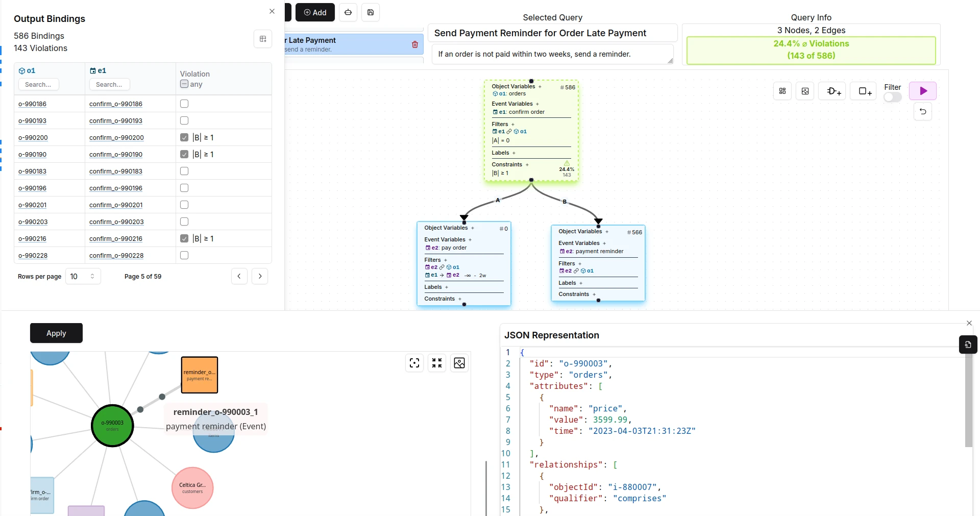Screen dimensions: 980x516
Task: Focus the e1 column search field
Action: pyautogui.click(x=110, y=84)
